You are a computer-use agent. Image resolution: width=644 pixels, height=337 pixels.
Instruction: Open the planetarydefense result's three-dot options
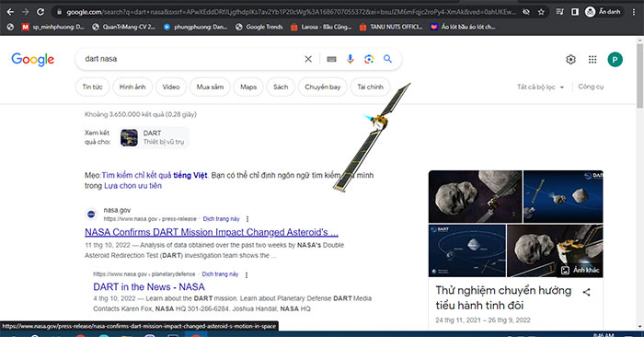coord(247,274)
